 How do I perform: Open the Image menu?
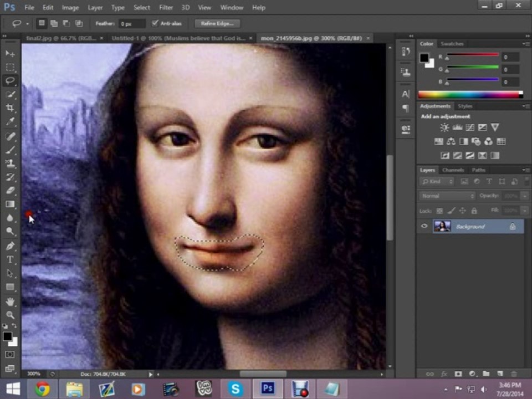(70, 7)
